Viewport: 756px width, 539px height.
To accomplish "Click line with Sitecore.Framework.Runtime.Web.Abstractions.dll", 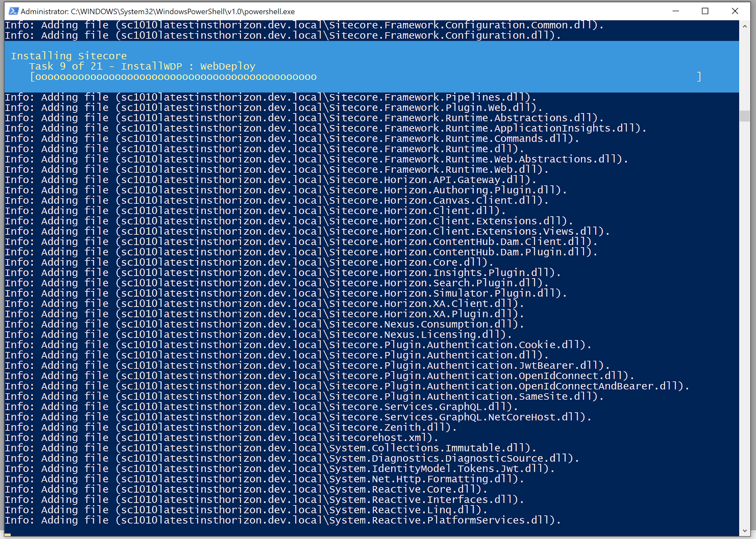I will tap(316, 159).
